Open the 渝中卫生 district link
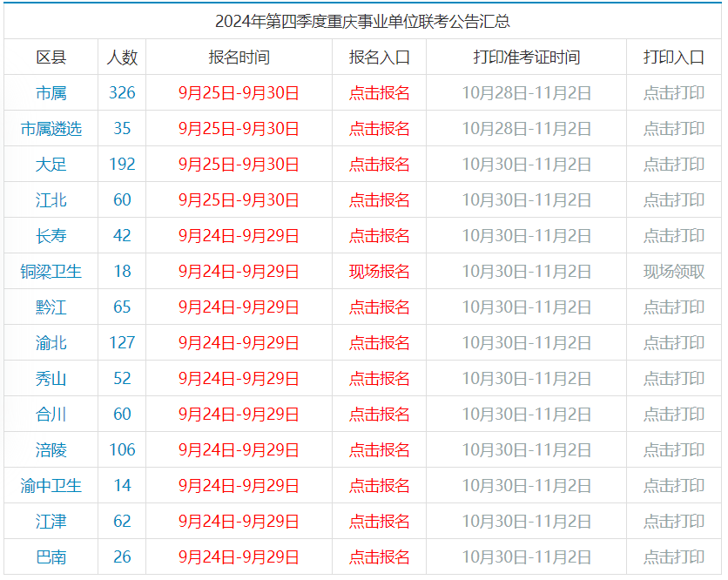The image size is (728, 580). (x=51, y=486)
